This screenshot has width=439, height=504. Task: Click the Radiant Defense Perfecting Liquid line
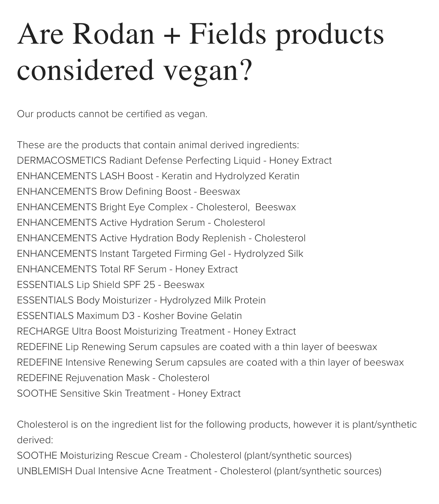pos(174,161)
